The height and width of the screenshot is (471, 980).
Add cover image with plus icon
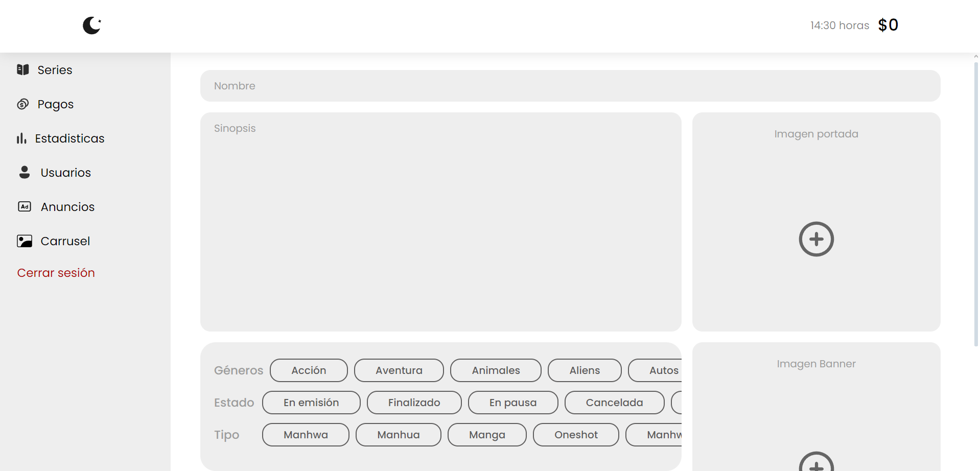[x=816, y=239]
